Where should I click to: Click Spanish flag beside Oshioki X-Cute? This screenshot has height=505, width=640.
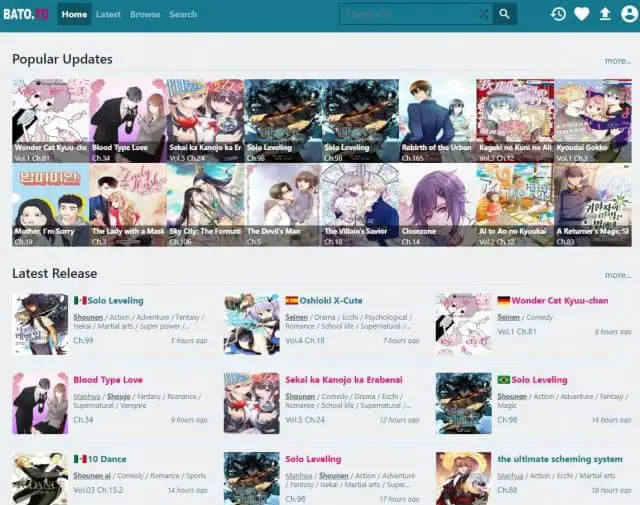point(291,301)
